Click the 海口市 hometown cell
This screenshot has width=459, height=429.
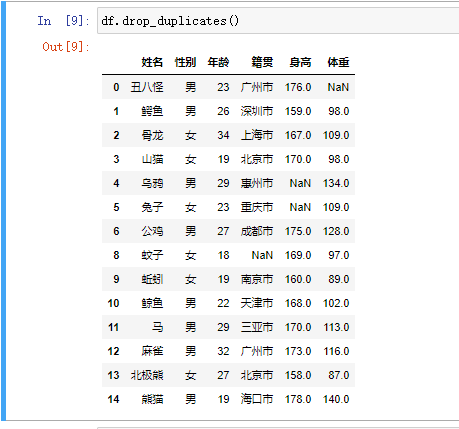click(x=257, y=399)
